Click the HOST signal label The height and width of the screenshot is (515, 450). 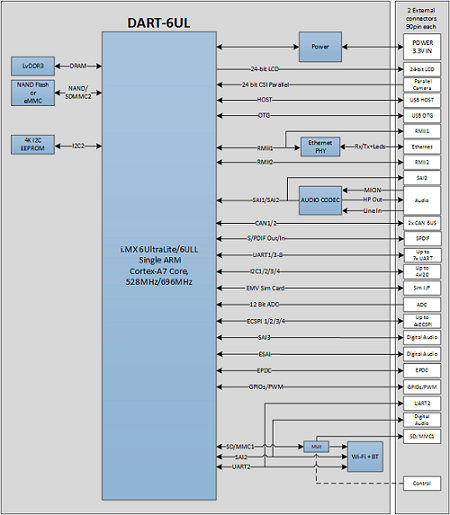[x=265, y=100]
